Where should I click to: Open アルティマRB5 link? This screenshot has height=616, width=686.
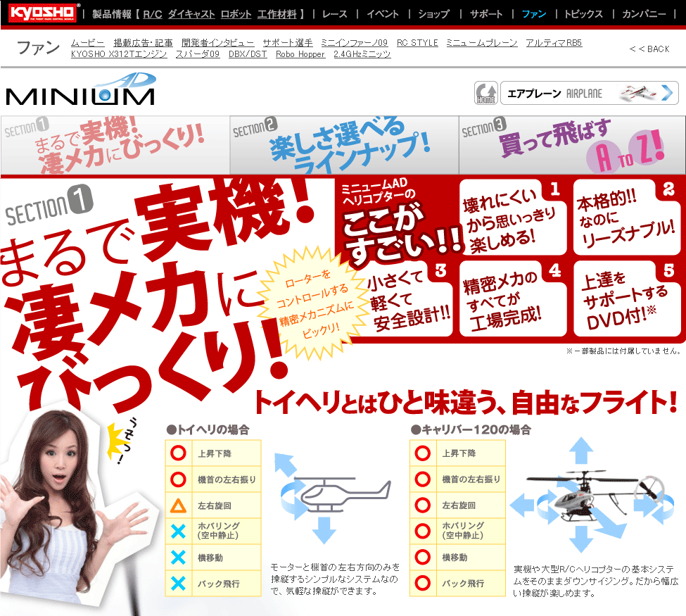[554, 43]
